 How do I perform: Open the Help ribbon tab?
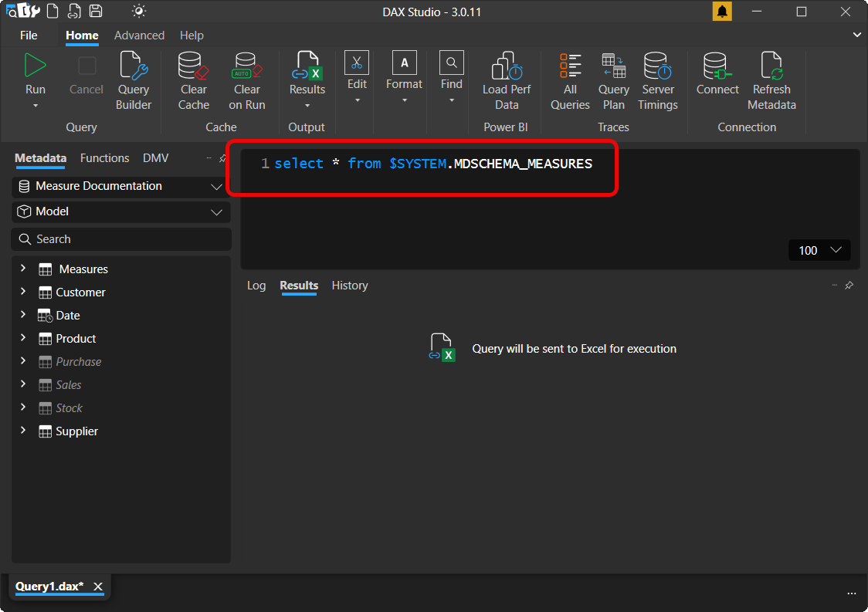[192, 36]
